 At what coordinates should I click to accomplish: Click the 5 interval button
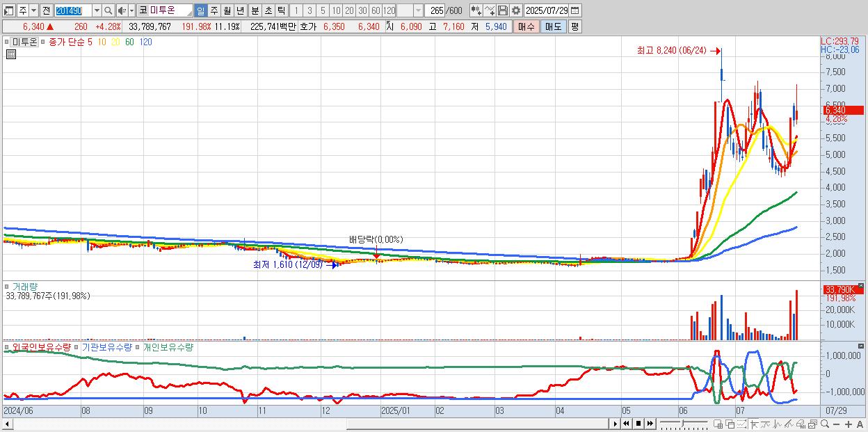click(323, 10)
